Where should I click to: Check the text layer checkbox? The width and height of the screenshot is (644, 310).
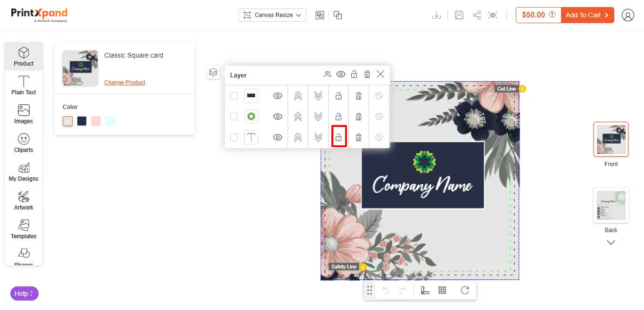click(x=234, y=137)
